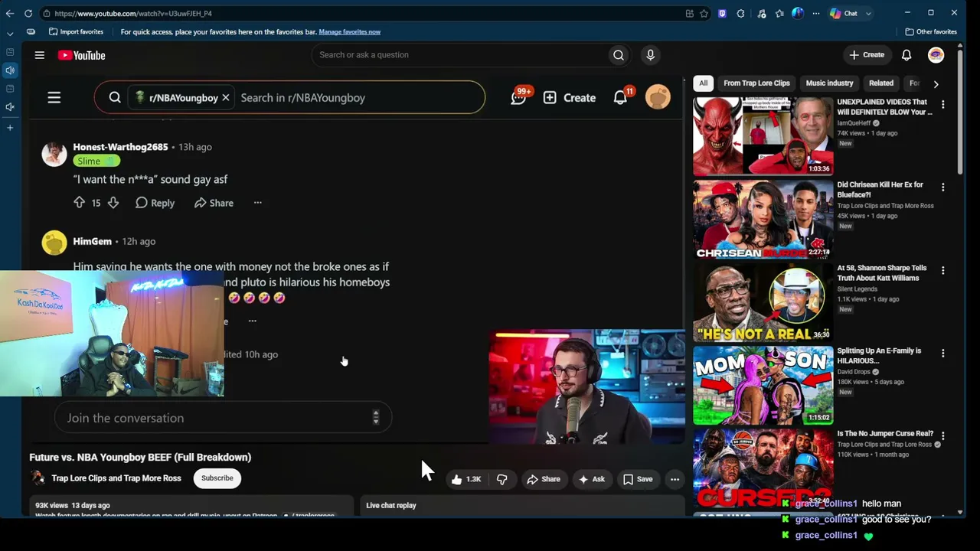
Task: Open the UNEXPLAINED VIDEOS thumbnail
Action: point(763,136)
